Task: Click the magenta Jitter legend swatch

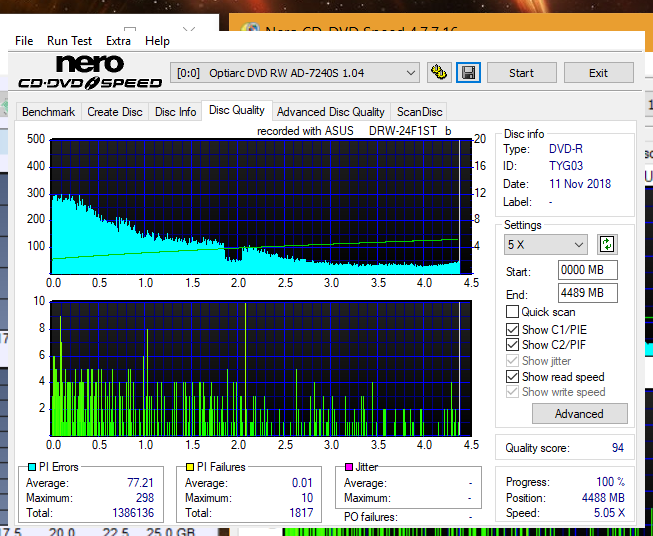Action: coord(349,466)
